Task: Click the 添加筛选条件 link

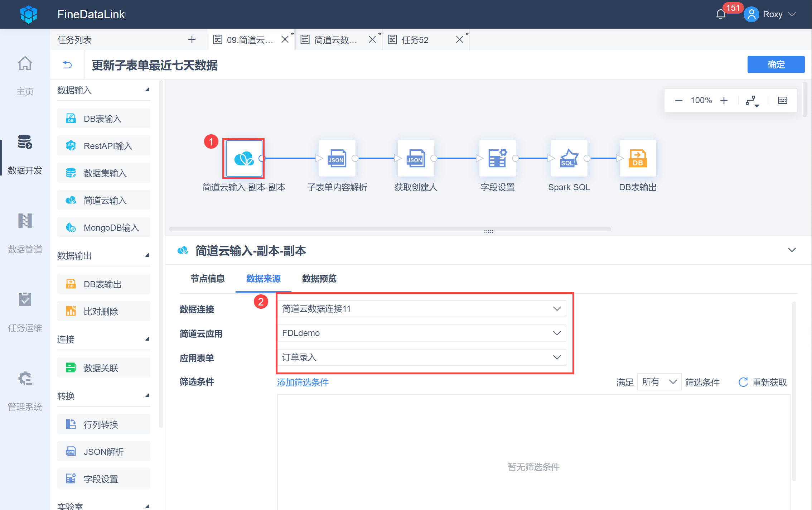Action: point(303,382)
